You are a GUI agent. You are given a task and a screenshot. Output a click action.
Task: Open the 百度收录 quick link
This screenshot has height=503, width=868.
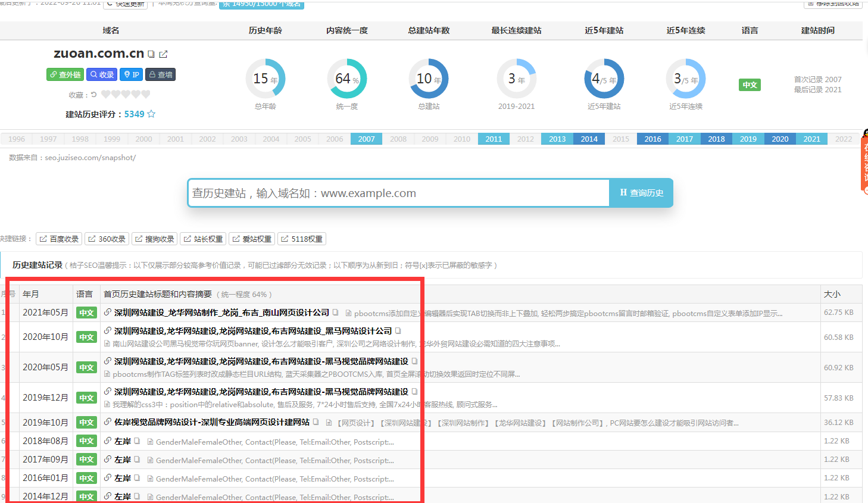point(59,239)
